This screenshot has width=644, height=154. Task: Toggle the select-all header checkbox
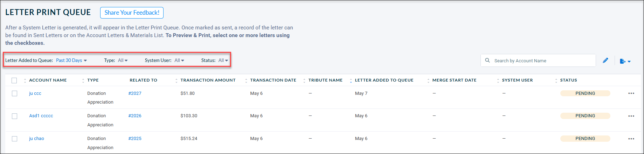pyautogui.click(x=14, y=80)
